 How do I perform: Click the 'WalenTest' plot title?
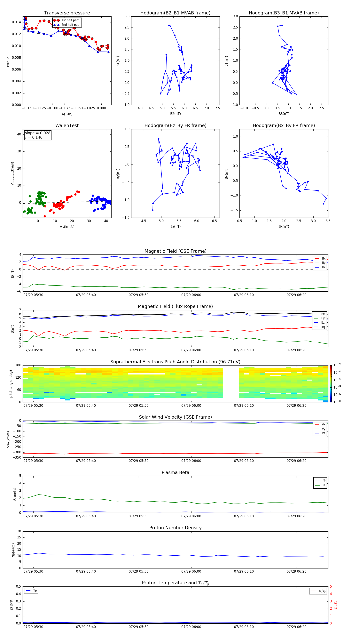click(x=67, y=125)
